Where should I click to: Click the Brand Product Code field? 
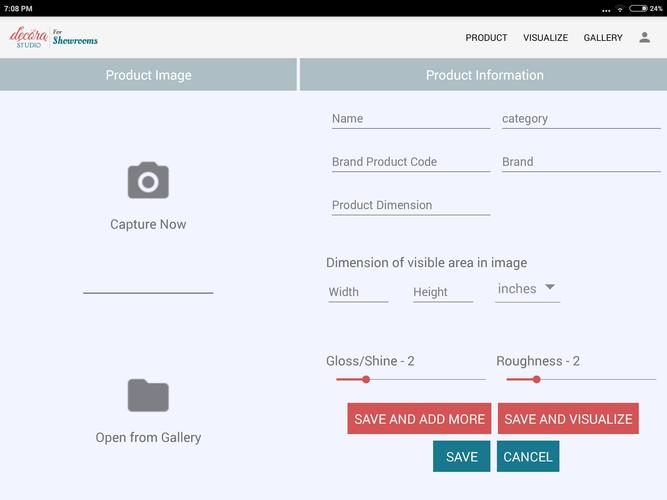410,162
